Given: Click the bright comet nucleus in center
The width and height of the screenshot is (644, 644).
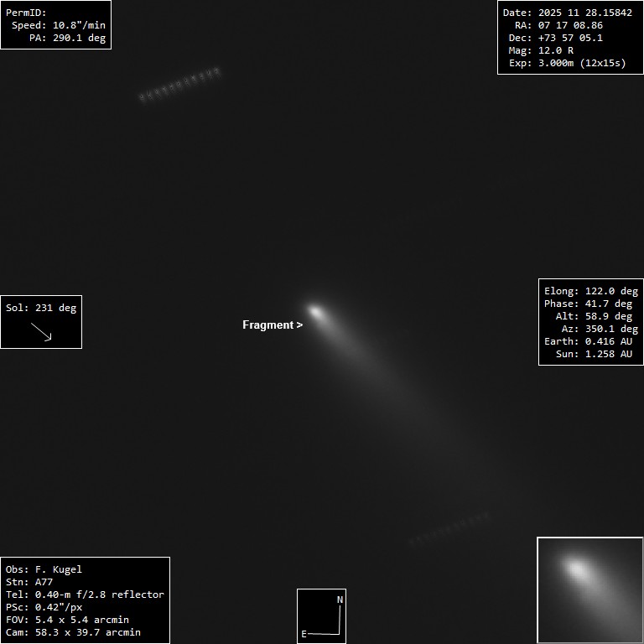Looking at the screenshot, I should [316, 312].
